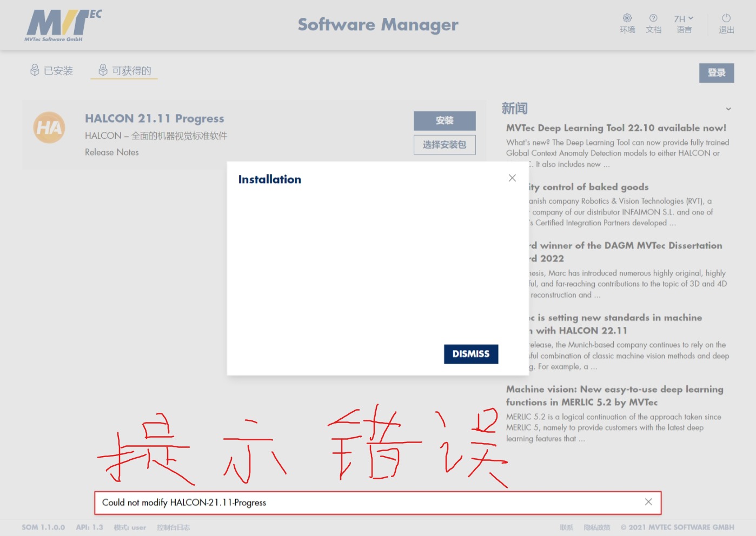Switch to the installed (已安装) tab
The image size is (756, 536).
[x=51, y=70]
